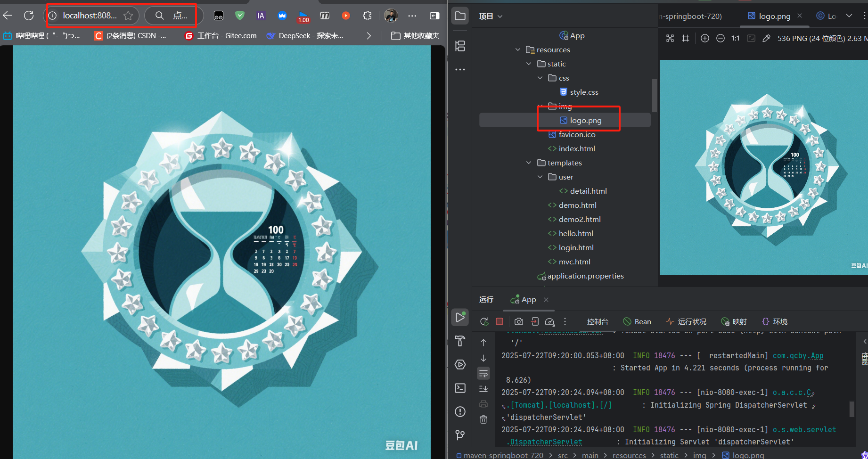The width and height of the screenshot is (868, 459).
Task: Open the IA browser extension
Action: (x=261, y=16)
